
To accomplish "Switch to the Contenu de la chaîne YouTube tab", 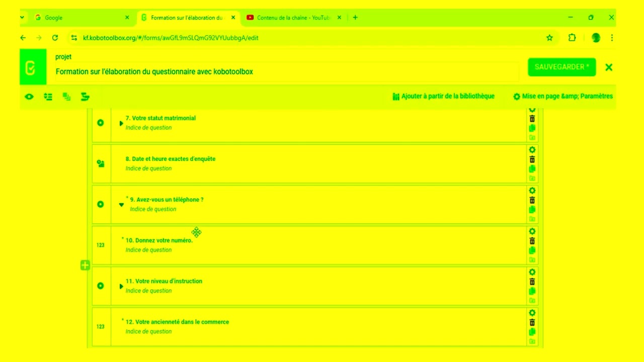I will pyautogui.click(x=293, y=18).
